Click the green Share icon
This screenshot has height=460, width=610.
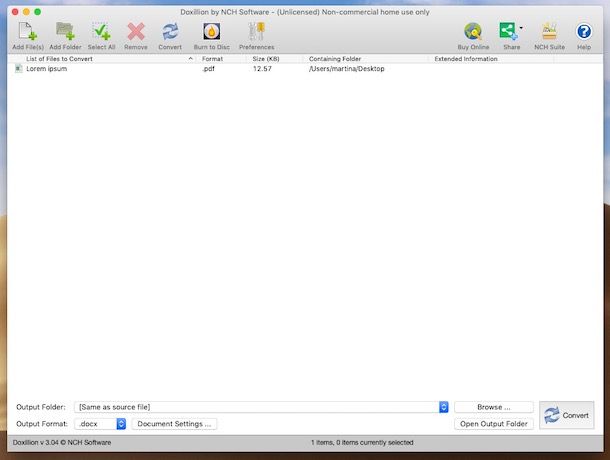click(x=508, y=31)
